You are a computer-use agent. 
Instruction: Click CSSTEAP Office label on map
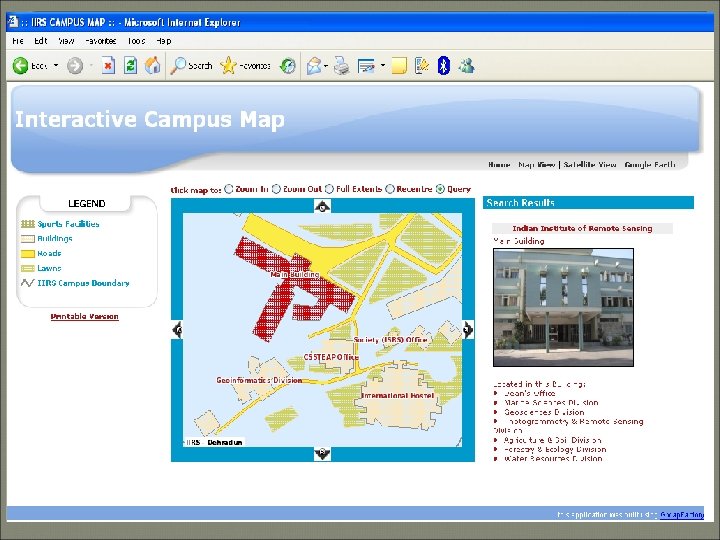tap(331, 357)
